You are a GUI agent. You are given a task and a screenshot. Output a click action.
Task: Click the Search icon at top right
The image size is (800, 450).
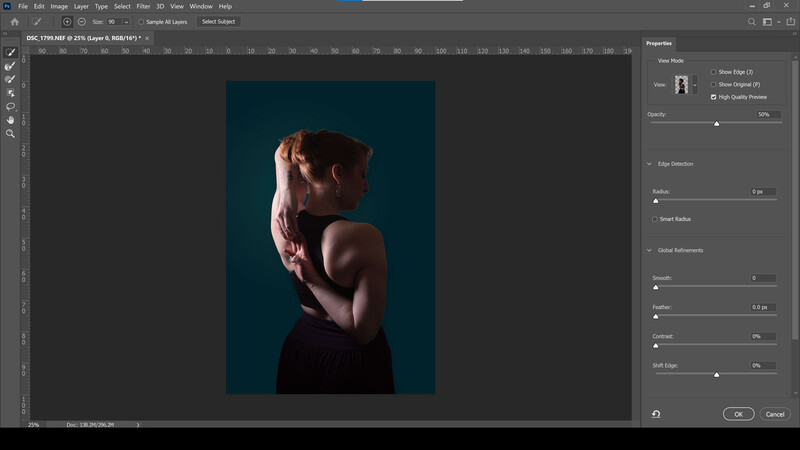click(x=752, y=22)
